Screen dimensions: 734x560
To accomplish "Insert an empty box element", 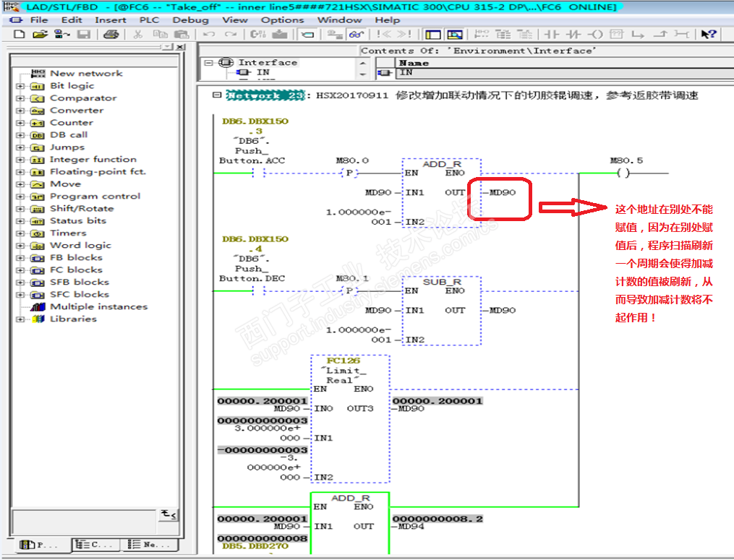I will (x=617, y=34).
